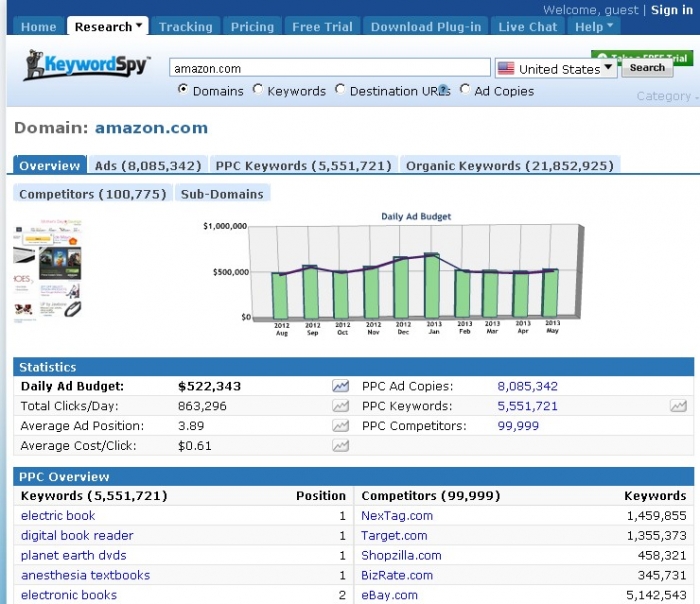This screenshot has width=700, height=604.
Task: Select the Keywords radio button
Action: [258, 90]
